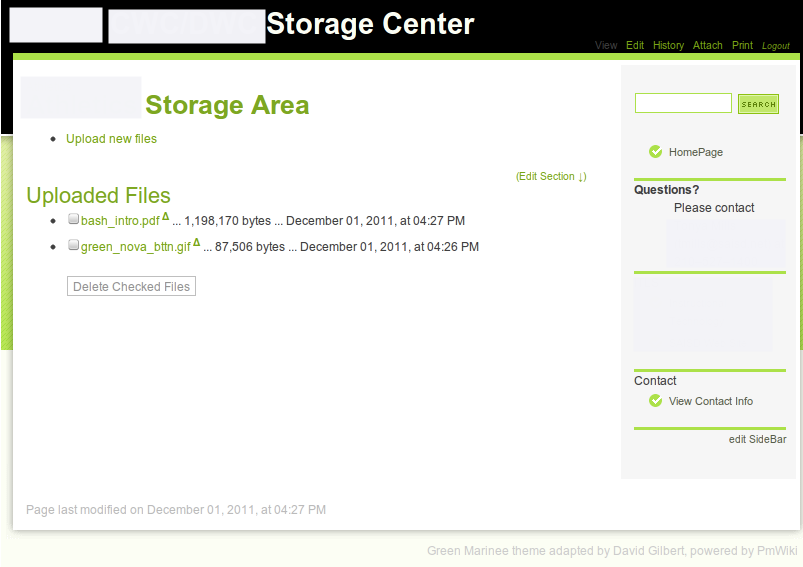This screenshot has height=567, width=803.
Task: Open the History page action
Action: click(668, 45)
